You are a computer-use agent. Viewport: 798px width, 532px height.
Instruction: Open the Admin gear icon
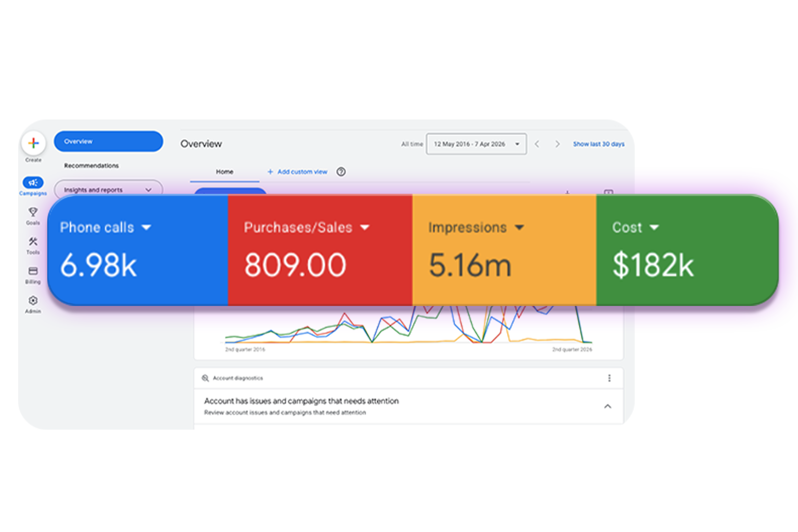pos(33,300)
